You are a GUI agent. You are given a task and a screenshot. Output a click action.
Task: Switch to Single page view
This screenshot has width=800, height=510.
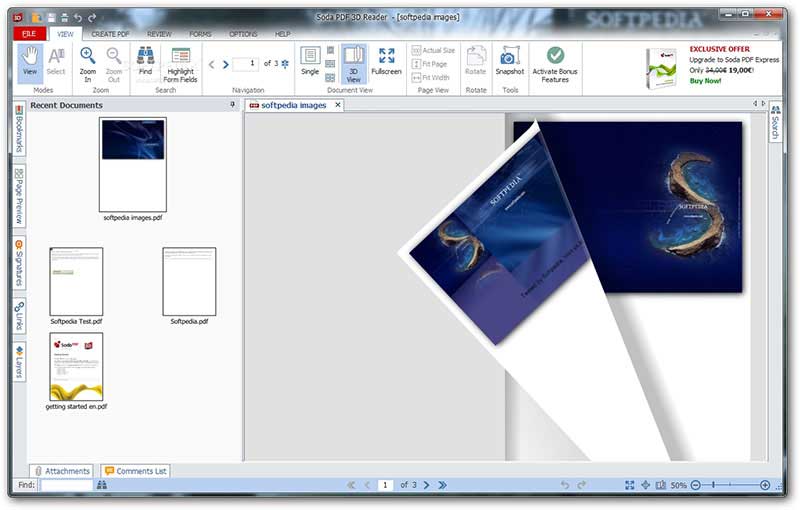click(x=310, y=61)
